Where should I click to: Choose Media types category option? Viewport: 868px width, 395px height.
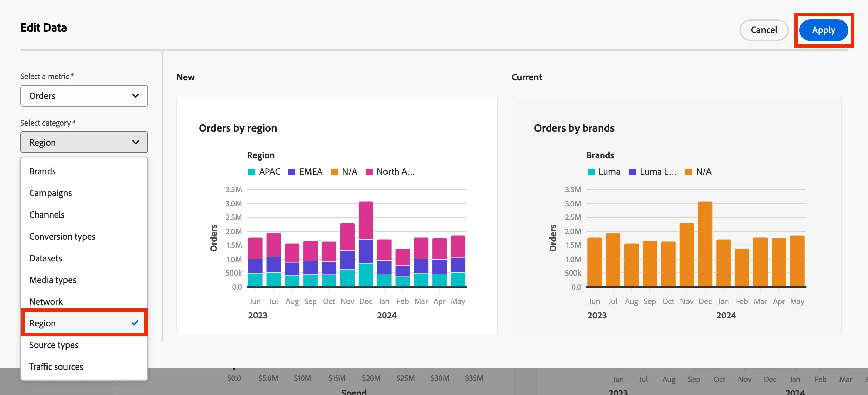tap(84, 280)
